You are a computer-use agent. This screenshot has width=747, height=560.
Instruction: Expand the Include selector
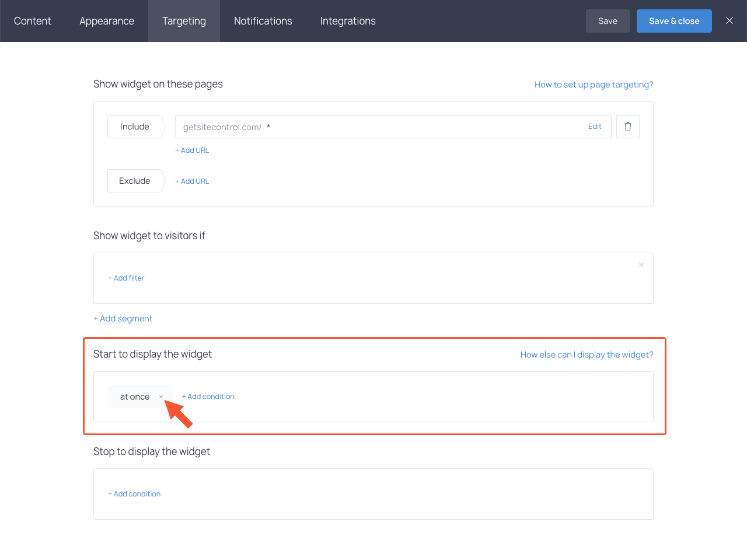click(135, 126)
